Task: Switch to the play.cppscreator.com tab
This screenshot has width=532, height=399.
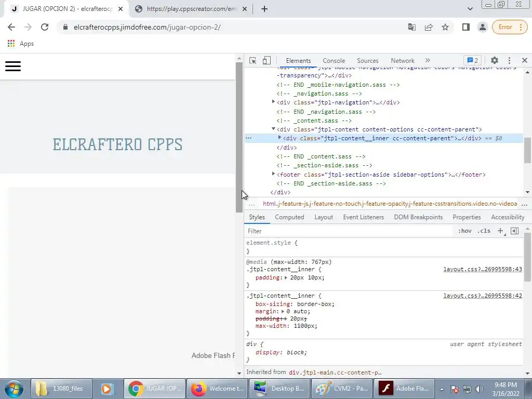Action: (191, 9)
